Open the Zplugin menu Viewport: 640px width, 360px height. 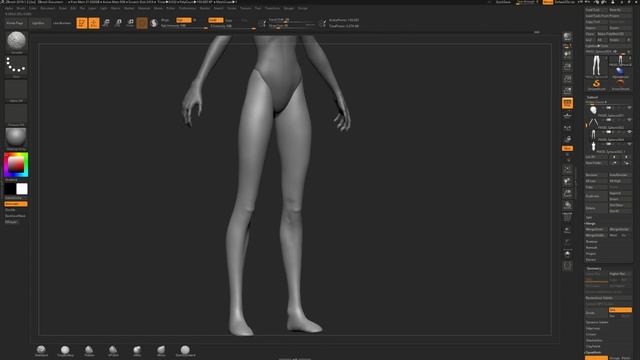tap(289, 8)
